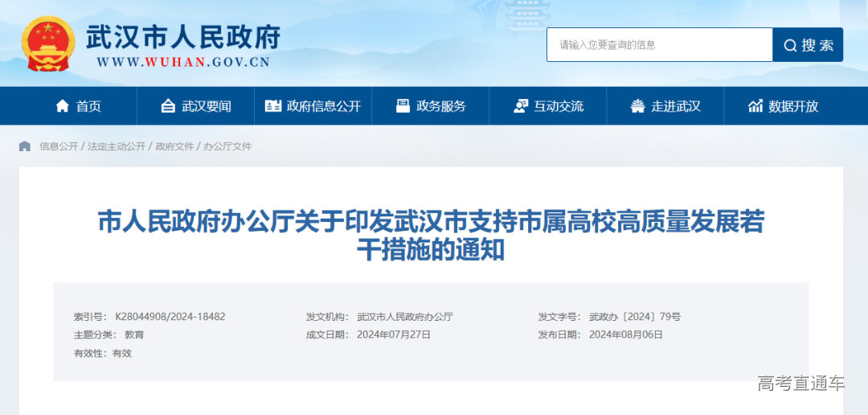Click the 发布日期 label
Viewport: 868px width, 415px height.
pyautogui.click(x=559, y=335)
